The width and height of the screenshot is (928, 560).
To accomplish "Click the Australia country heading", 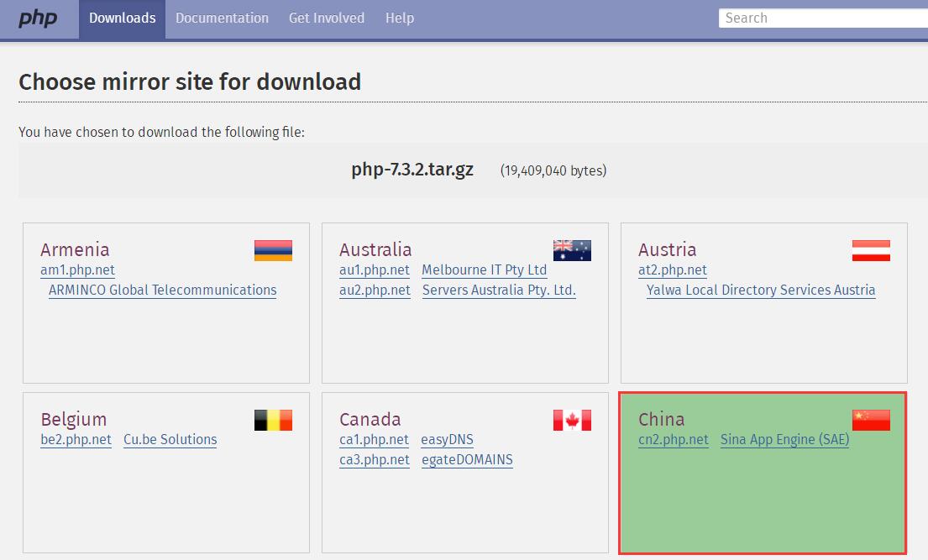I will pos(375,250).
